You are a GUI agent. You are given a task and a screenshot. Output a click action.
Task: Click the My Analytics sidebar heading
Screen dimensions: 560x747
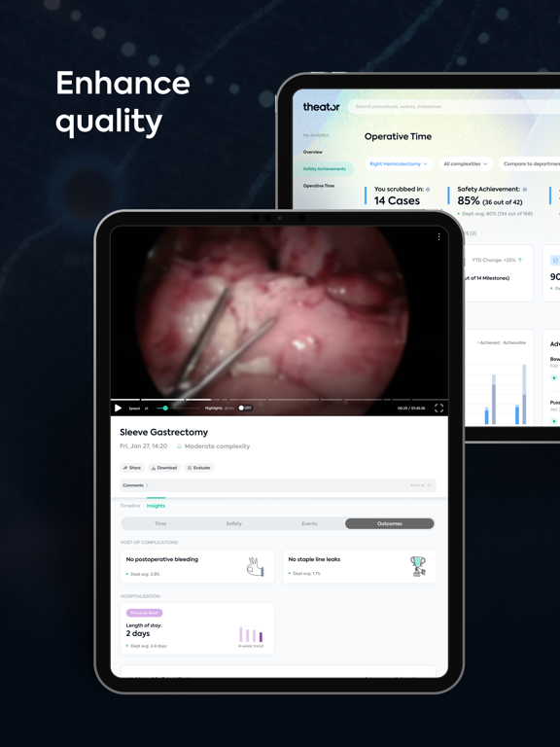click(316, 135)
